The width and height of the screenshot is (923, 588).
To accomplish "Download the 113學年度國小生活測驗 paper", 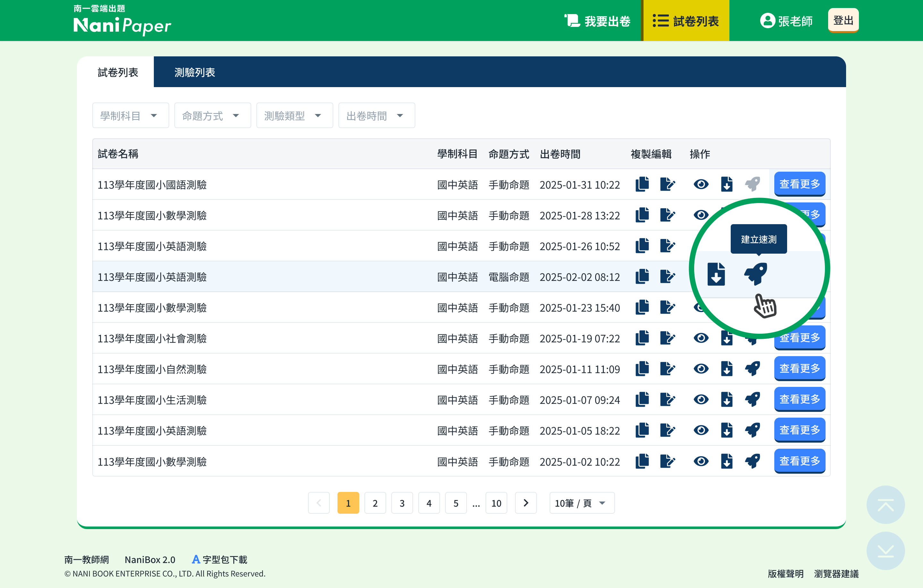I will click(727, 400).
